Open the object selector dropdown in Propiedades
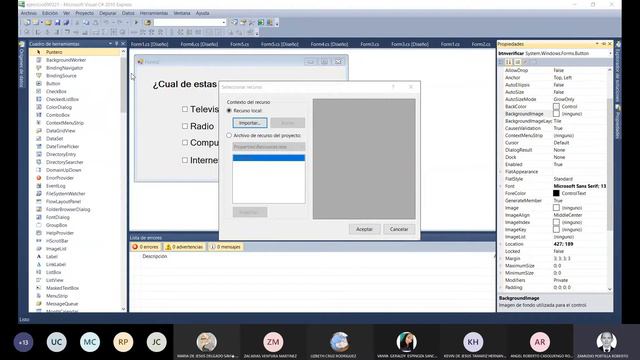 click(x=610, y=53)
